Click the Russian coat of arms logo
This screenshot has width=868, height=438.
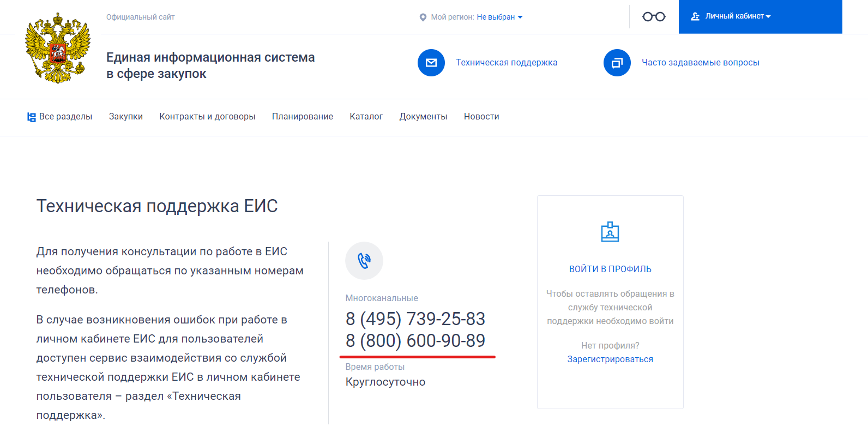coord(58,49)
